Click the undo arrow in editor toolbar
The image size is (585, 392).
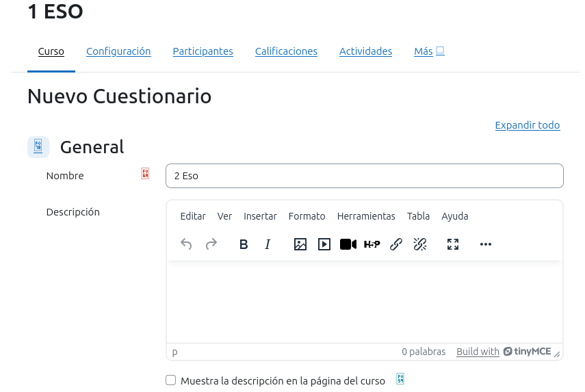(x=186, y=244)
